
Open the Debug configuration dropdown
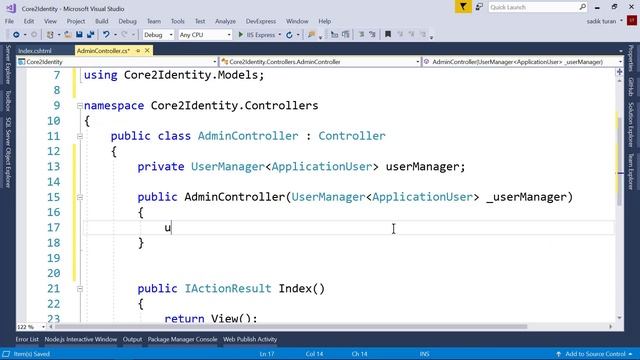click(x=158, y=35)
